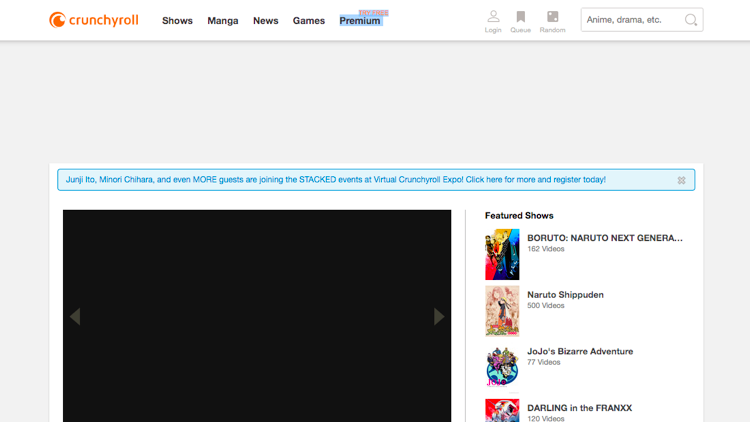Open Naruto Shippuden show title
This screenshot has width=750, height=422.
pyautogui.click(x=565, y=295)
